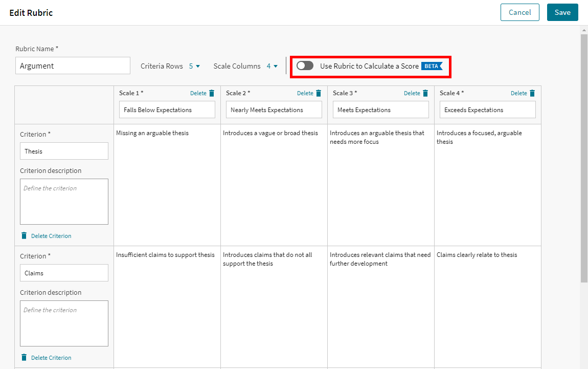The height and width of the screenshot is (369, 588).
Task: Click the criterion description box under Thesis
Action: (64, 201)
